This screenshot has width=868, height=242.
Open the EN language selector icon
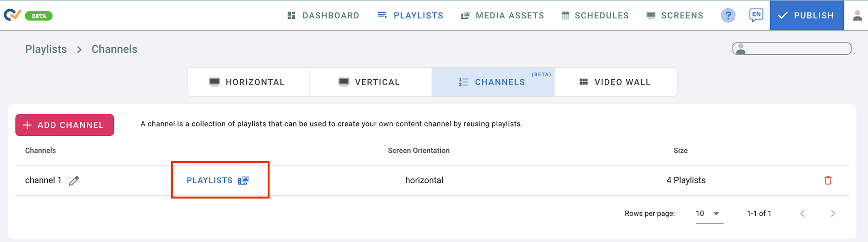(x=756, y=15)
